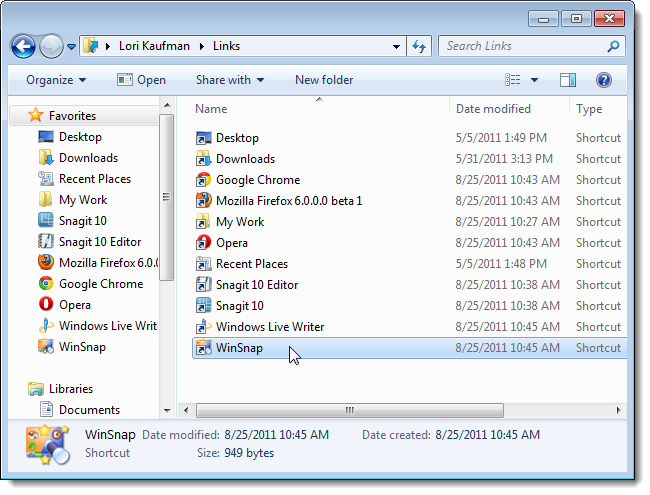Open the Share with menu
Image resolution: width=650 pixels, height=495 pixels.
coord(230,80)
